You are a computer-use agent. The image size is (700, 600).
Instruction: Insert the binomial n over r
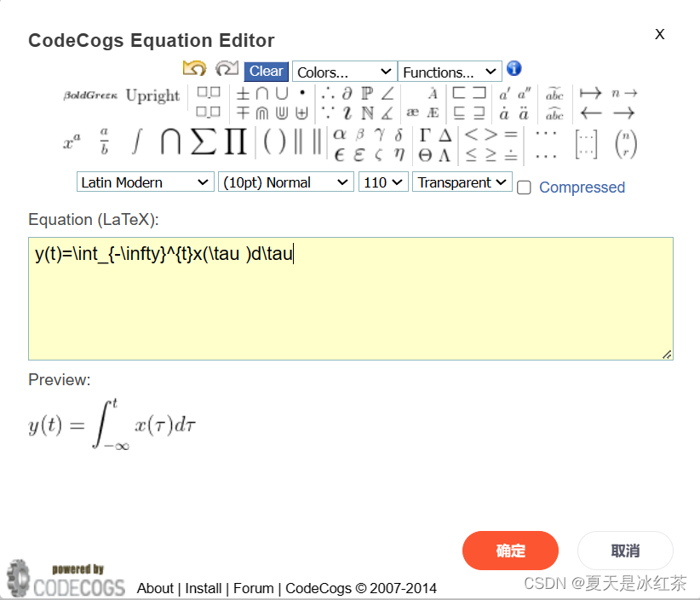tap(626, 145)
